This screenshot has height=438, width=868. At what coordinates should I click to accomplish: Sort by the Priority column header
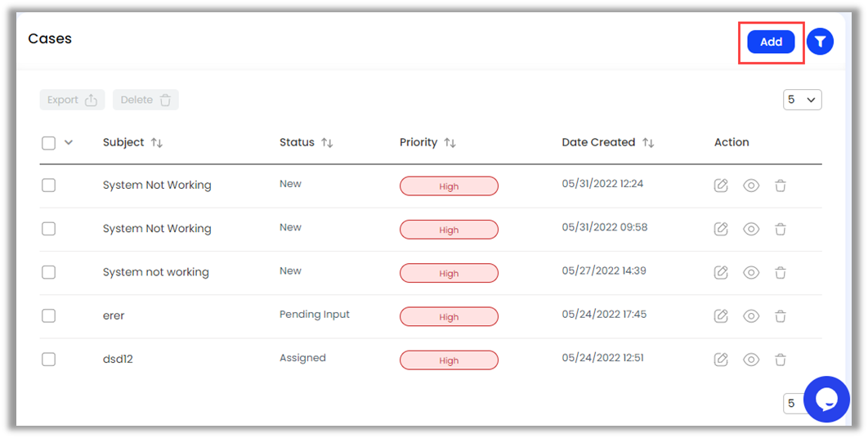[450, 143]
